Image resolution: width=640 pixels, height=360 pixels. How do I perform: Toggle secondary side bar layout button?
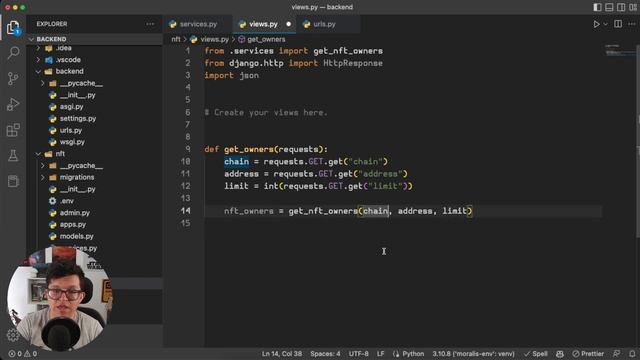pyautogui.click(x=621, y=7)
